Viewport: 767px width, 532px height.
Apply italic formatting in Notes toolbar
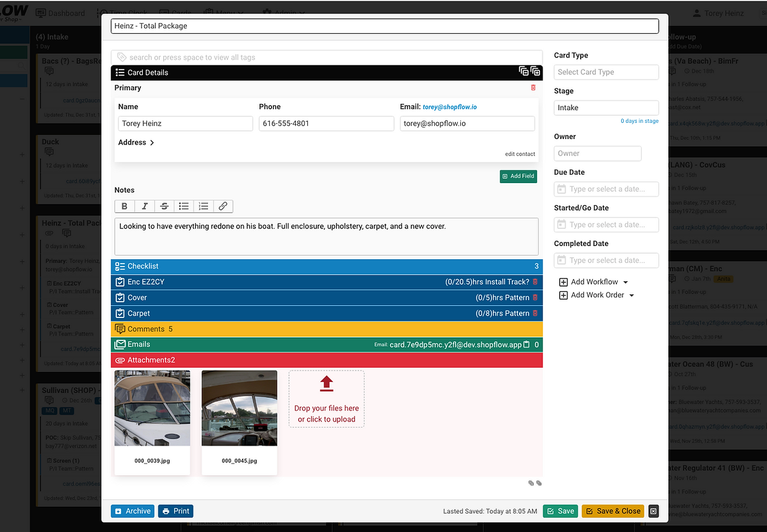coord(145,206)
